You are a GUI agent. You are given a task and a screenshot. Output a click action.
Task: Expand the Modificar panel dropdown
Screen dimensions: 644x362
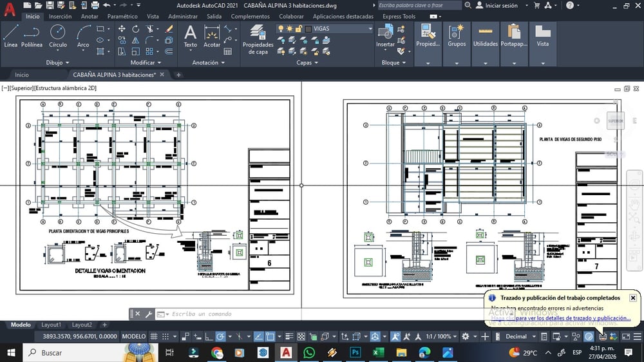[146, 62]
